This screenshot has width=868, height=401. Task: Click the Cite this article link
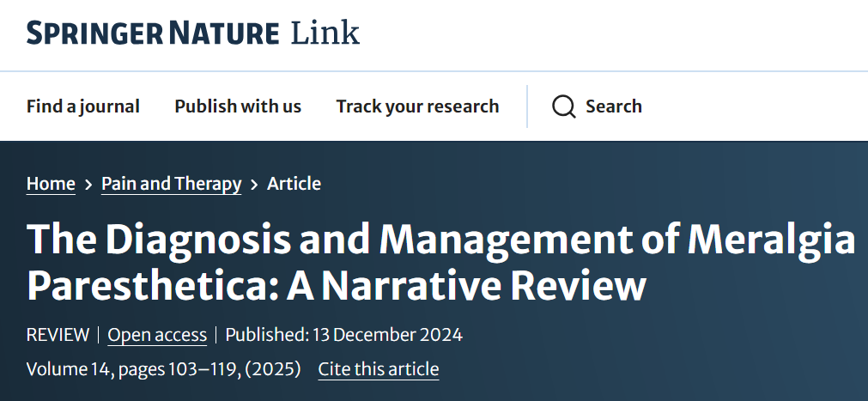tap(378, 369)
